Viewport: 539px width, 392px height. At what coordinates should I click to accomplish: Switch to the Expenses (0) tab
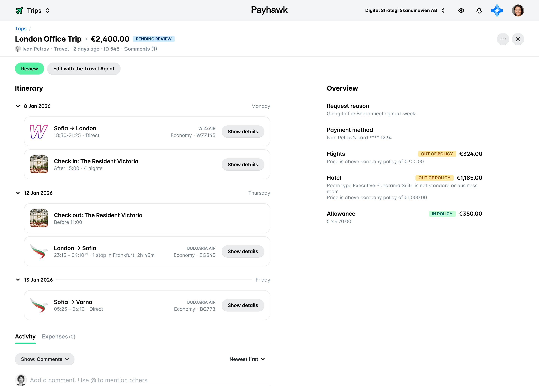(x=58, y=337)
